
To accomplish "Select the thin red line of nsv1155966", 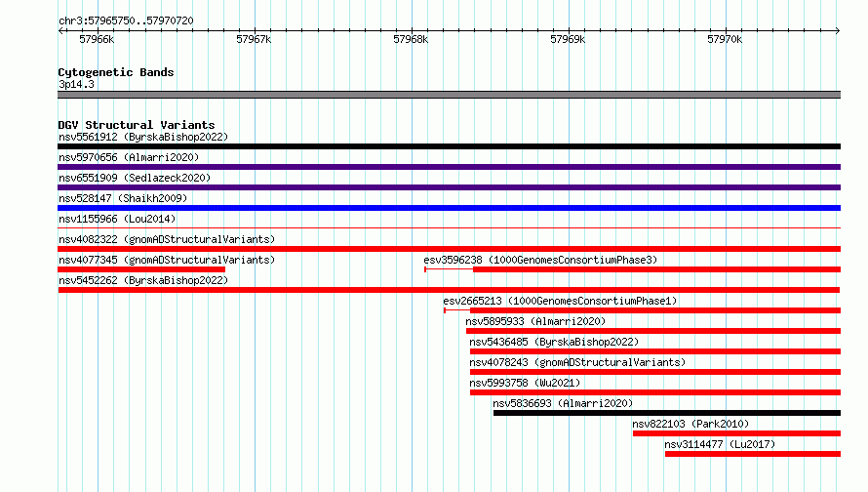I will (x=449, y=227).
